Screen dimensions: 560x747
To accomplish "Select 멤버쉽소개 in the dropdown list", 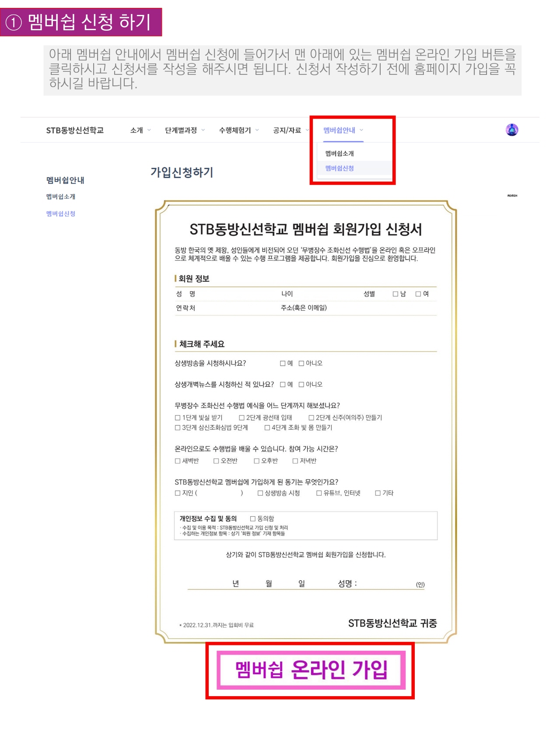I will click(339, 154).
